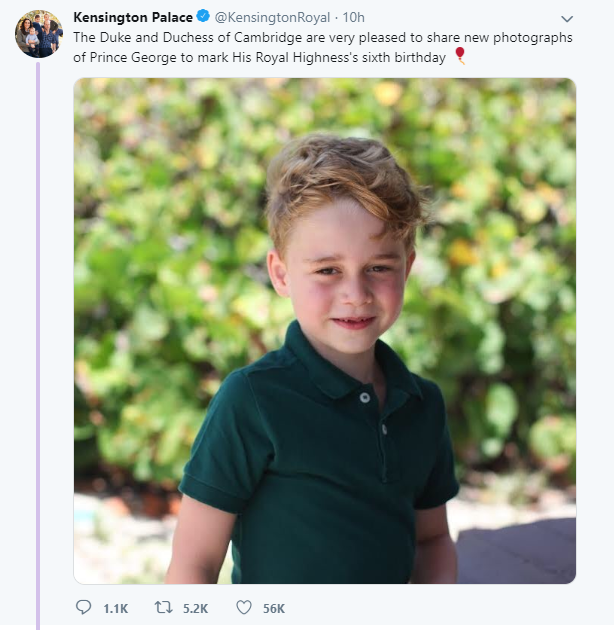Expand the tweet options chevron
614x630 pixels.
(x=567, y=18)
